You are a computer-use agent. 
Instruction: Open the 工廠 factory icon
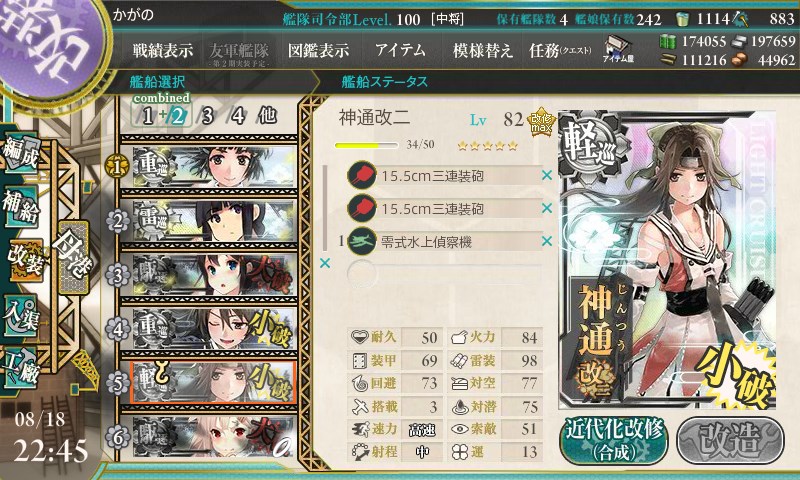[x=21, y=367]
